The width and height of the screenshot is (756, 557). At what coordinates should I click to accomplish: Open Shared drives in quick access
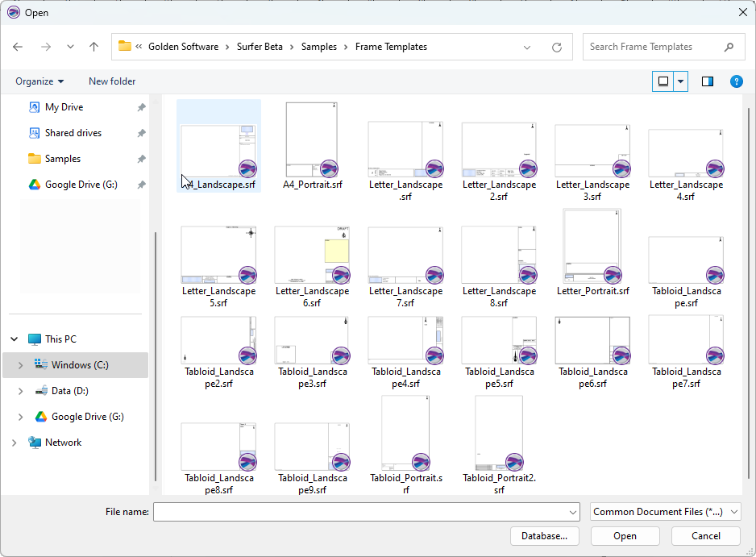click(x=73, y=133)
